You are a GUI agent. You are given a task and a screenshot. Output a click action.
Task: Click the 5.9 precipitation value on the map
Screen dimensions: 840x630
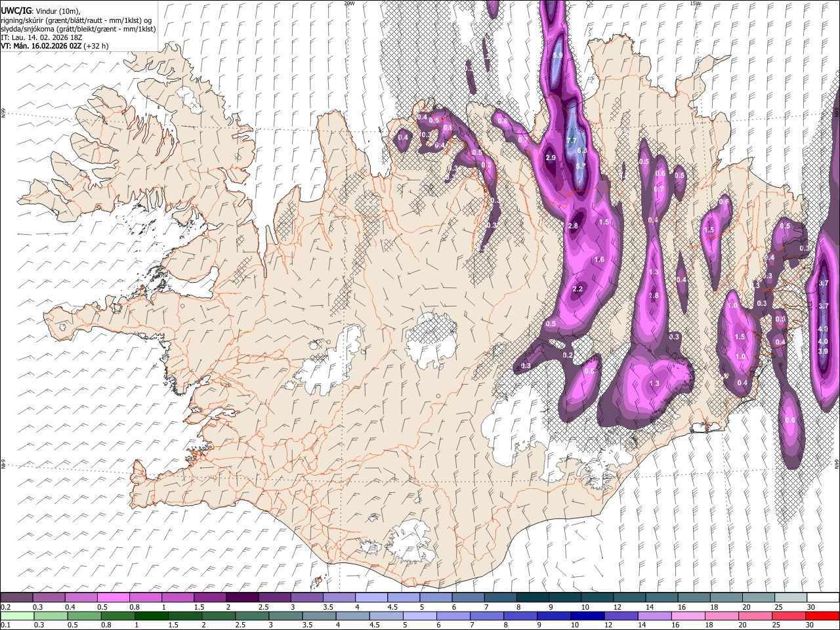click(558, 56)
